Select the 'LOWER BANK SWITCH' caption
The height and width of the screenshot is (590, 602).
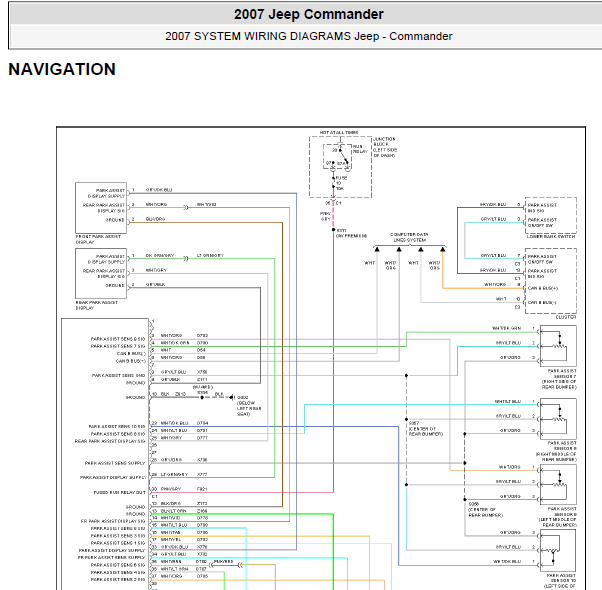(x=551, y=236)
